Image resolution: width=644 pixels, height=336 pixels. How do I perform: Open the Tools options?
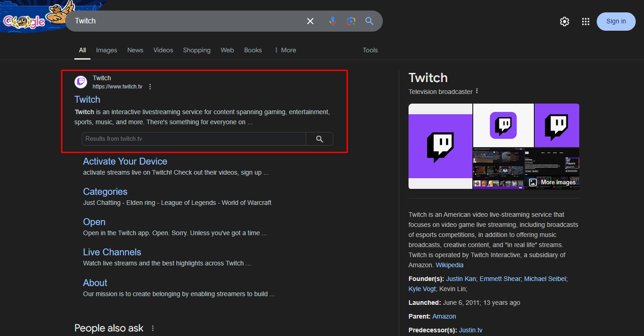pyautogui.click(x=370, y=50)
